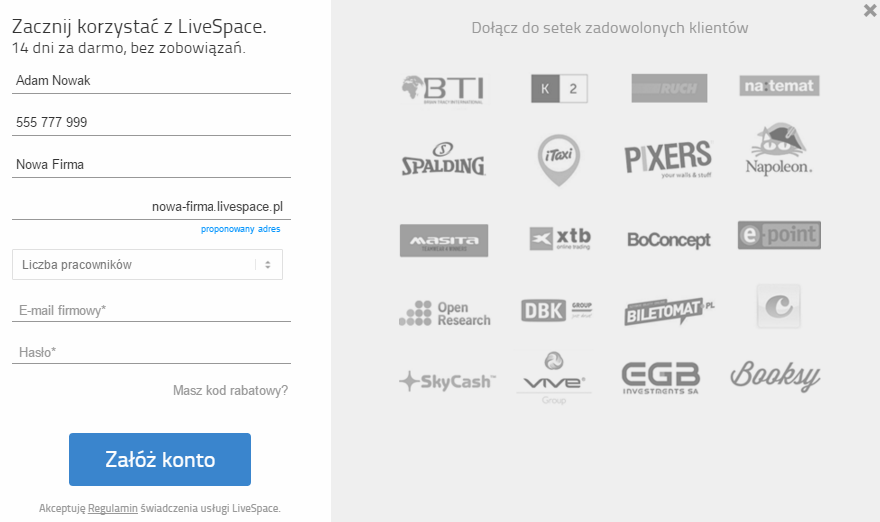
Task: Click the nowa-firma.livespace.pl address field
Action: (152, 207)
